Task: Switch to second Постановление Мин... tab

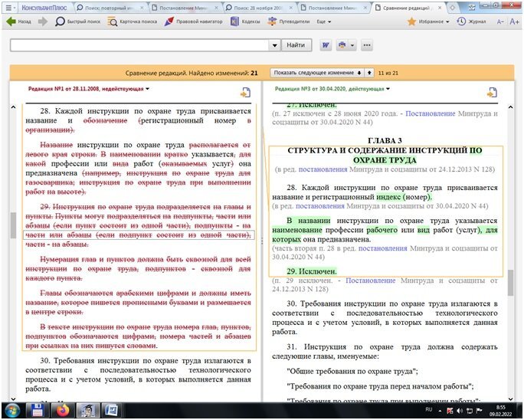Action: click(x=332, y=8)
